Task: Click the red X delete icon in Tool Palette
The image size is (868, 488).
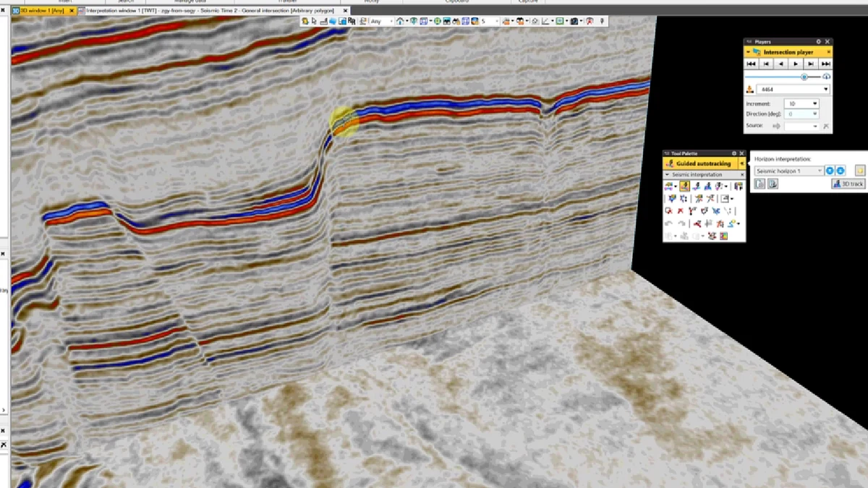Action: click(x=681, y=211)
